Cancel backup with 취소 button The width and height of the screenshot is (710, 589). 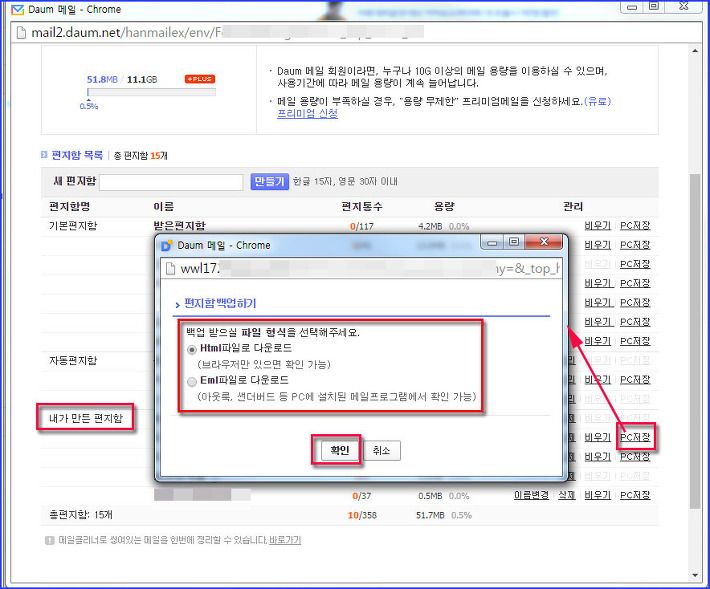(x=382, y=450)
